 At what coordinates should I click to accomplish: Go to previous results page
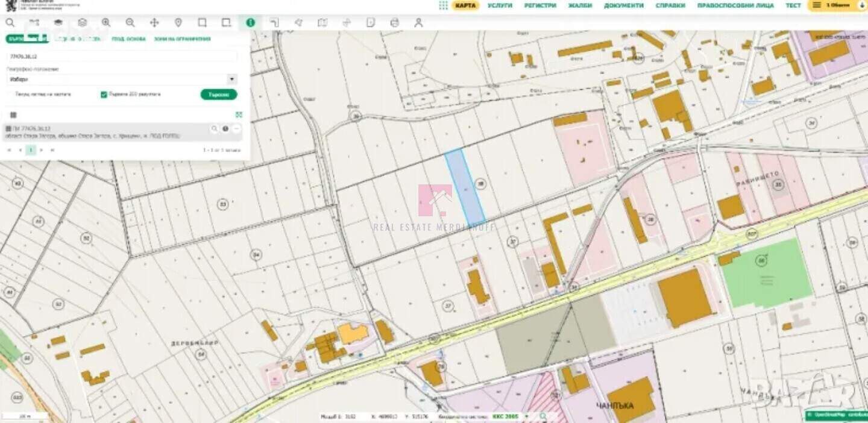20,149
